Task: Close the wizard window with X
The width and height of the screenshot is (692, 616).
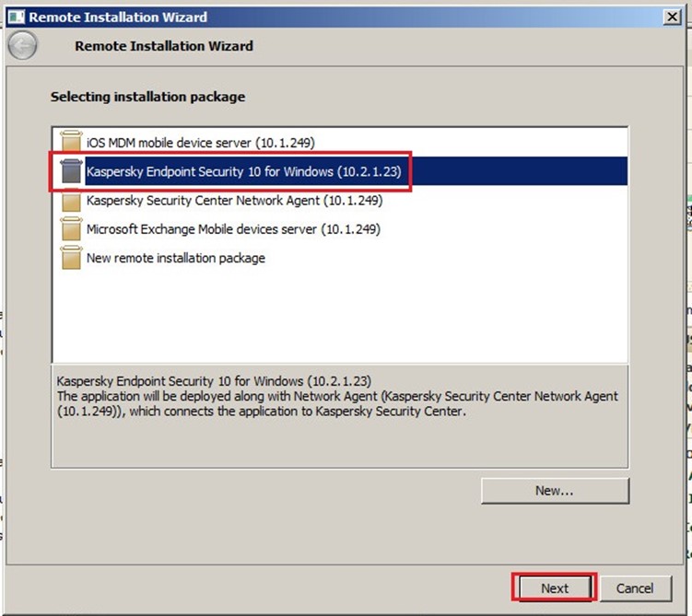Action: [672, 17]
